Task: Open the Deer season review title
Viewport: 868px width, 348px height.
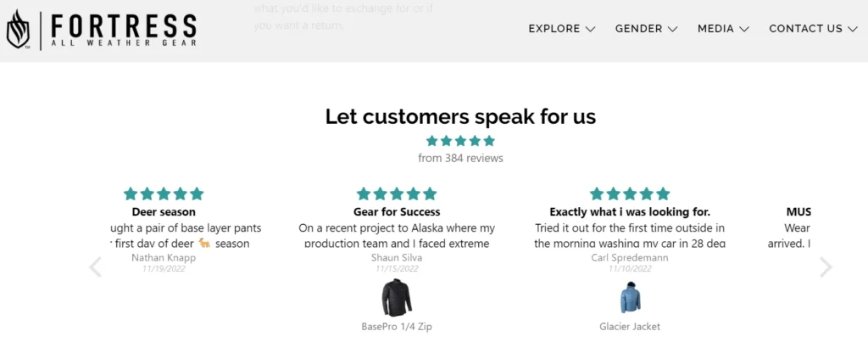Action: (164, 211)
